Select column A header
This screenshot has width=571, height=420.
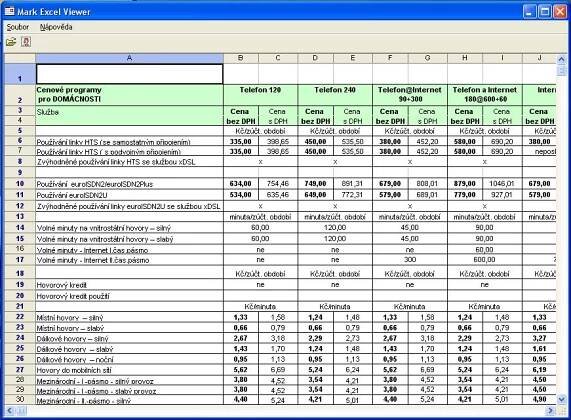tap(129, 58)
